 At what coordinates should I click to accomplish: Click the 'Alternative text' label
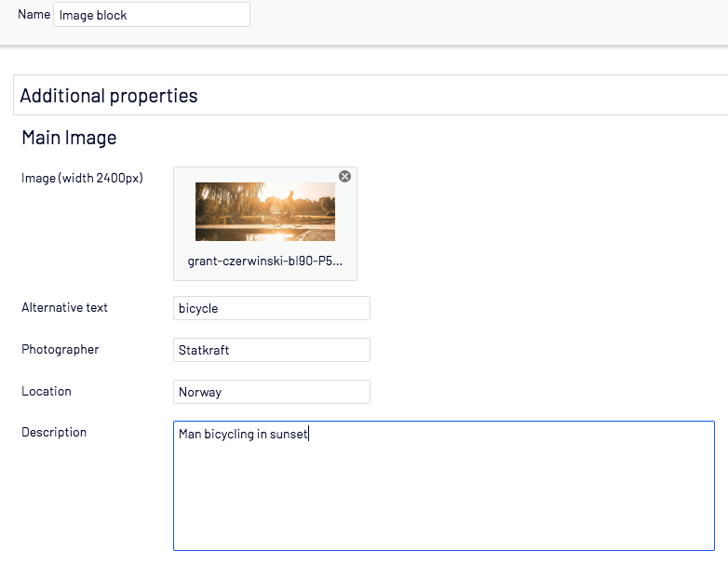[64, 307]
